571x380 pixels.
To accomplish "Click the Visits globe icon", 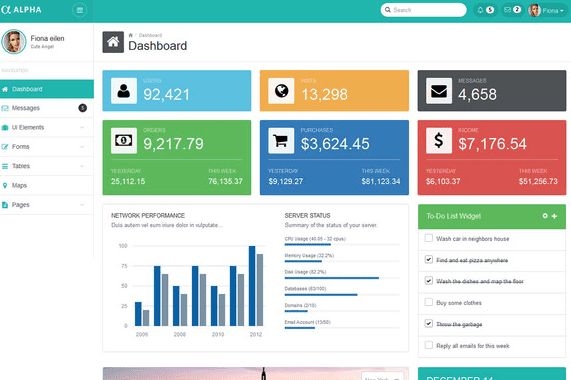I will (281, 91).
